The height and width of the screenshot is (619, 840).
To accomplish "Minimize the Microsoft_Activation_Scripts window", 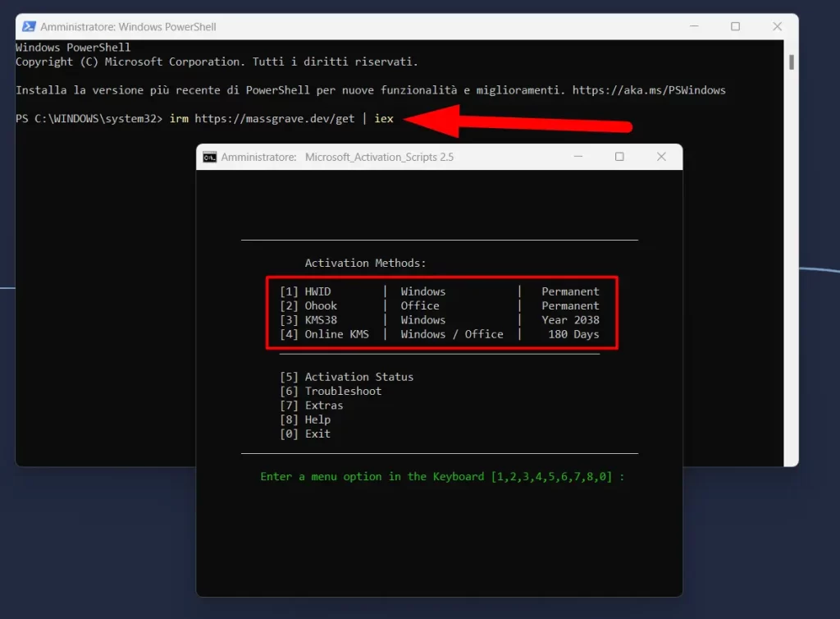I will click(578, 157).
